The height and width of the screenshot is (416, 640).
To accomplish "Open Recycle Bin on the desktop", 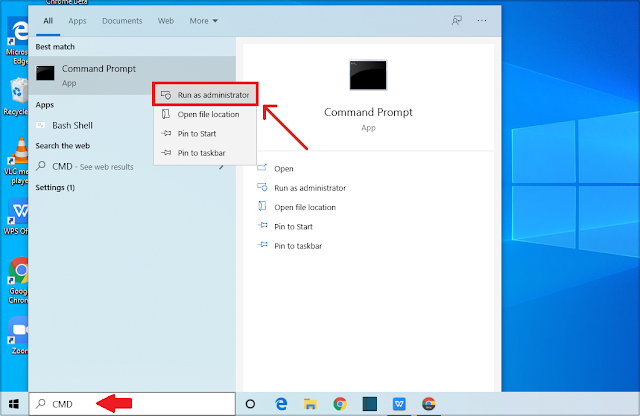I will pos(16,97).
